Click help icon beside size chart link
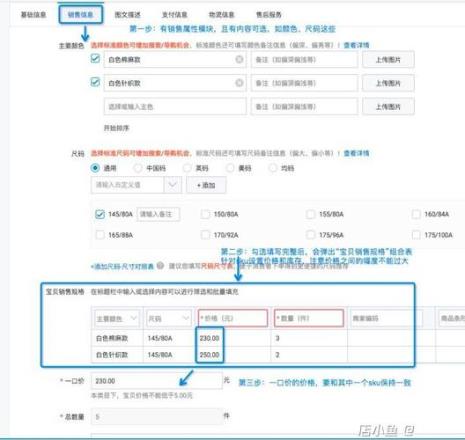The image size is (465, 440). coord(160,266)
